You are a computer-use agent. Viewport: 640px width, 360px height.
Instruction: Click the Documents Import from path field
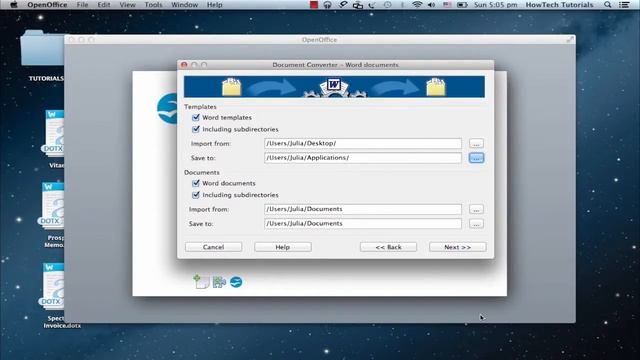363,209
